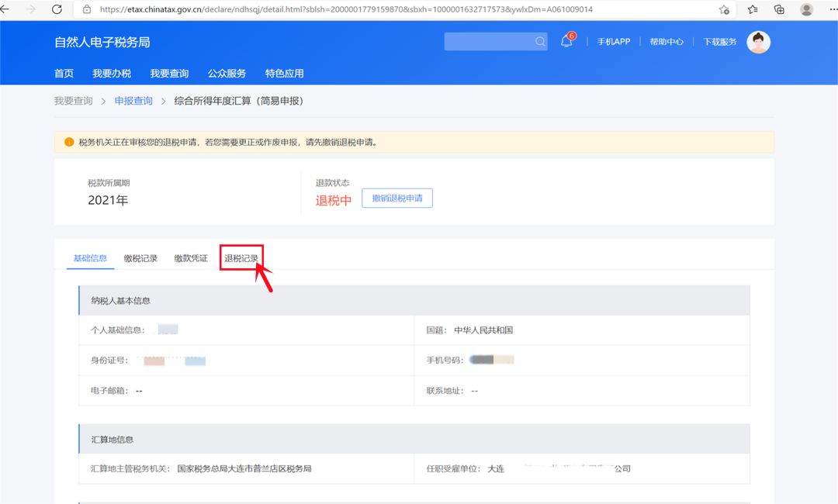Click the site search input box

coord(489,41)
